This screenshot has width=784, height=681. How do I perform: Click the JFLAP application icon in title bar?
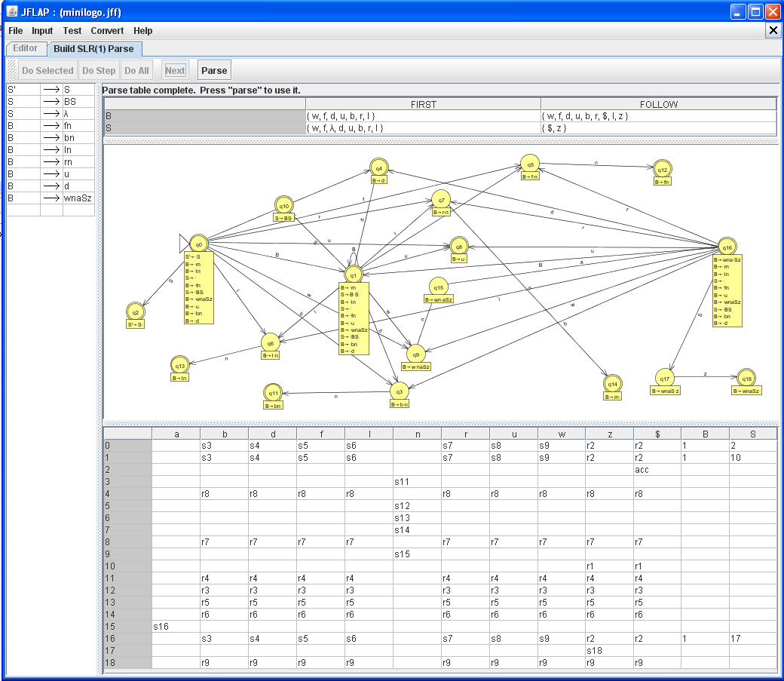coord(12,12)
